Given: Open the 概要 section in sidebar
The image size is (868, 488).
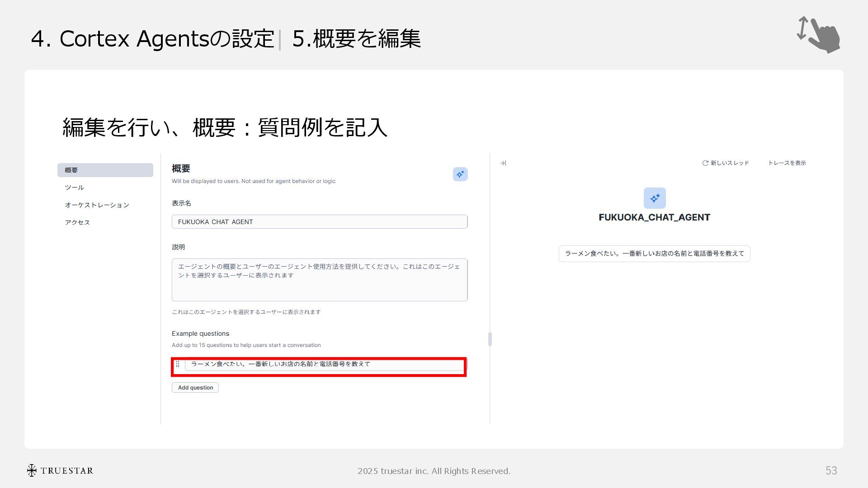Looking at the screenshot, I should point(105,170).
